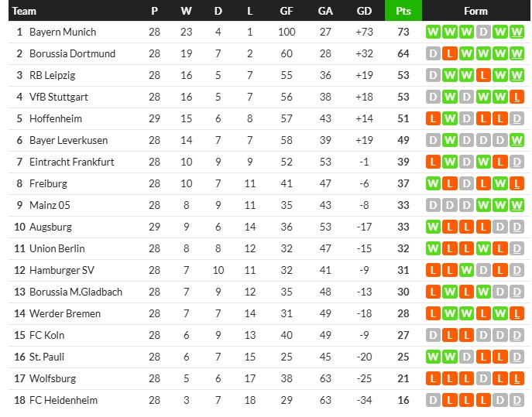Click the draw badge in Union Berlin's form

click(x=517, y=248)
